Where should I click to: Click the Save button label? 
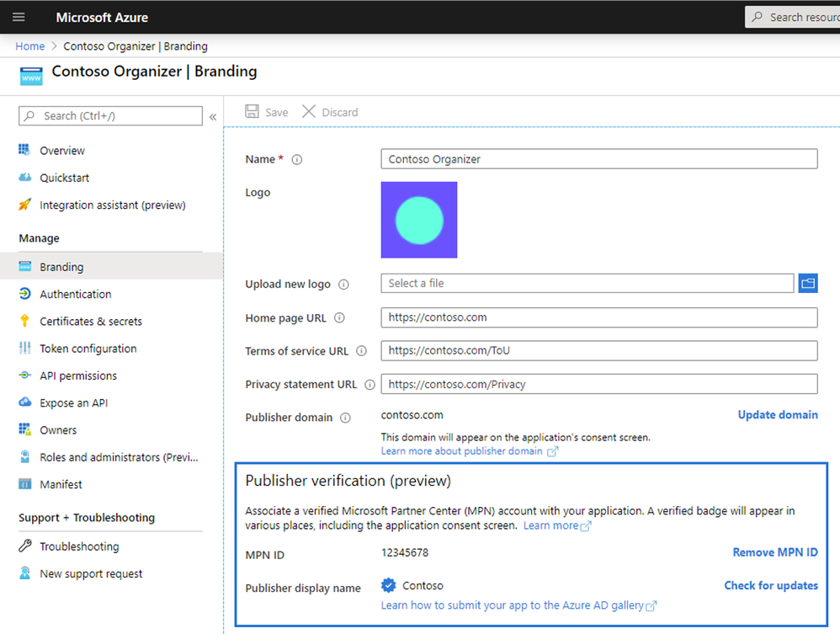[276, 113]
